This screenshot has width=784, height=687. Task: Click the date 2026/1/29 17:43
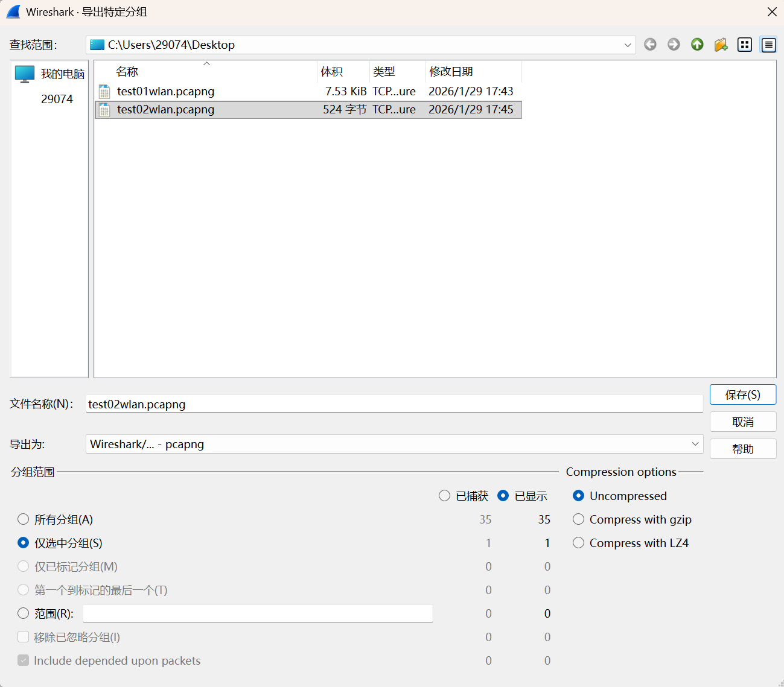tap(471, 92)
